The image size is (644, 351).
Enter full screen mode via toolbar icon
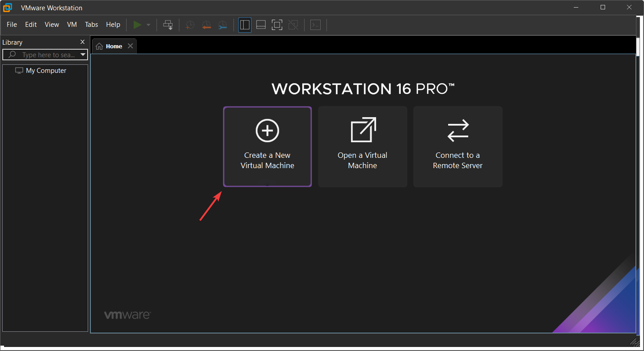[x=277, y=25]
